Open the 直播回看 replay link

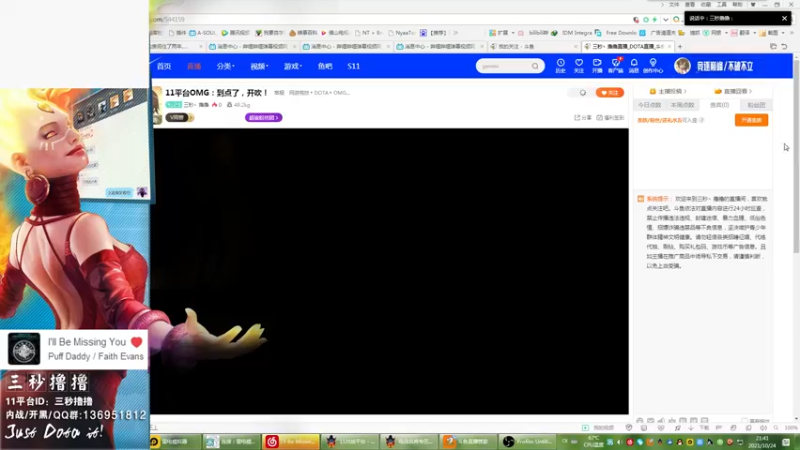[x=733, y=91]
